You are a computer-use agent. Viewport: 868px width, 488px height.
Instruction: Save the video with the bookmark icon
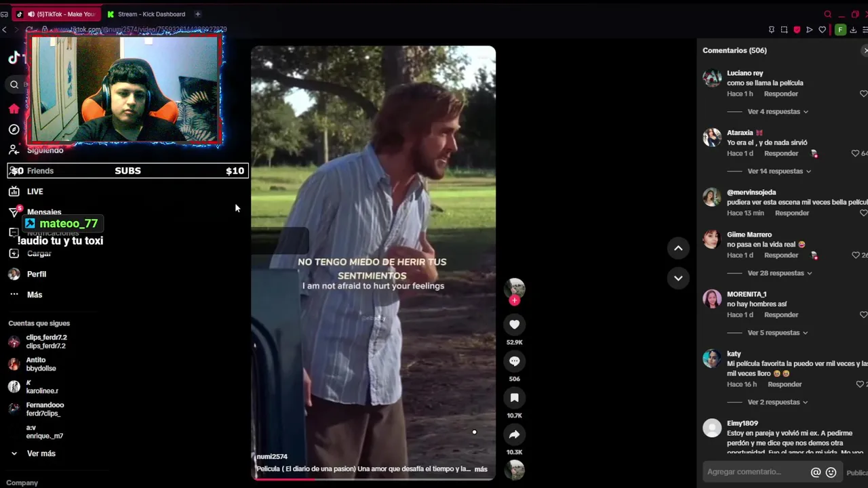coord(514,398)
